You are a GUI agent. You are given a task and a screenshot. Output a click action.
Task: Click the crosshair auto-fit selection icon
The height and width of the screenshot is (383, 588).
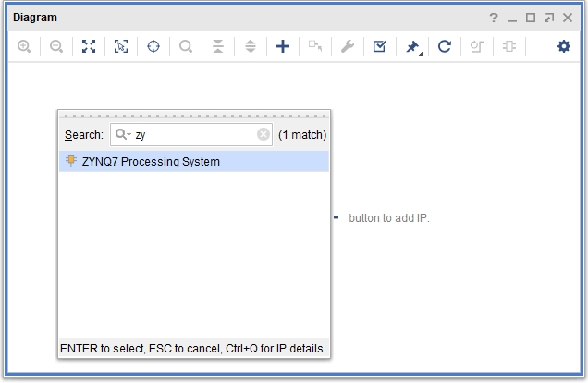(153, 46)
